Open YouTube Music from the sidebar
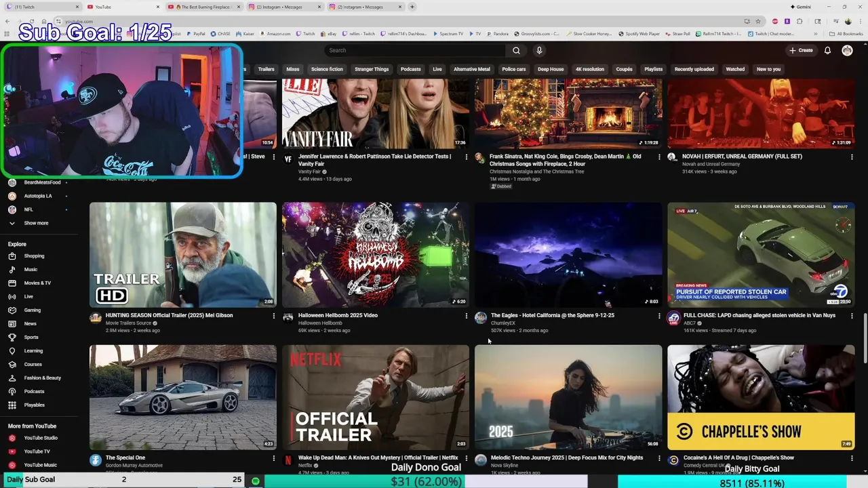This screenshot has height=488, width=868. click(x=40, y=465)
